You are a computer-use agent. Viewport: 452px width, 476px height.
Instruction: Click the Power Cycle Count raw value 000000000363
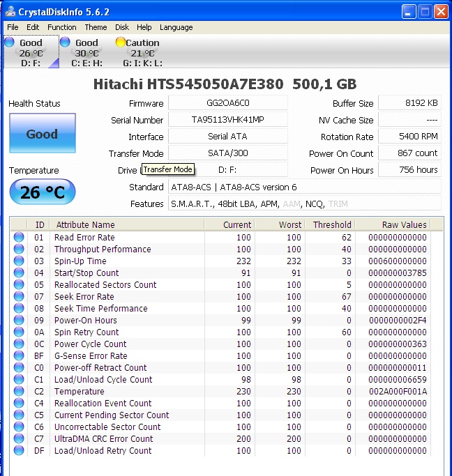(398, 344)
